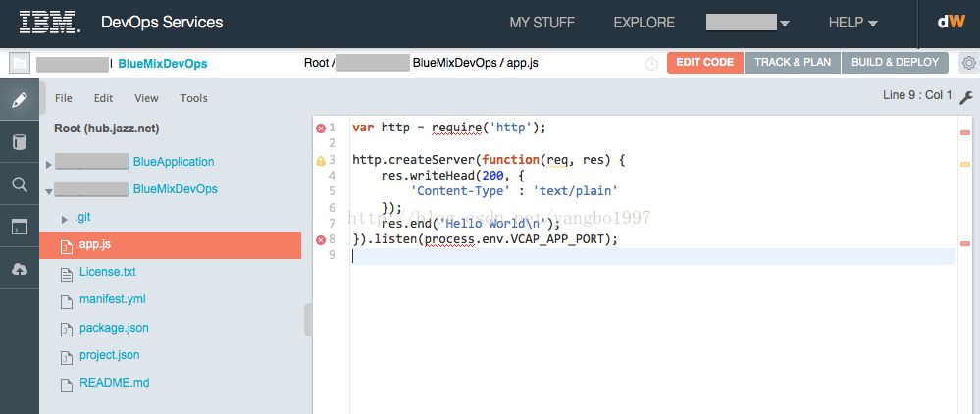Place cursor on empty line 9 in editor
This screenshot has width=980, height=414.
(x=652, y=256)
